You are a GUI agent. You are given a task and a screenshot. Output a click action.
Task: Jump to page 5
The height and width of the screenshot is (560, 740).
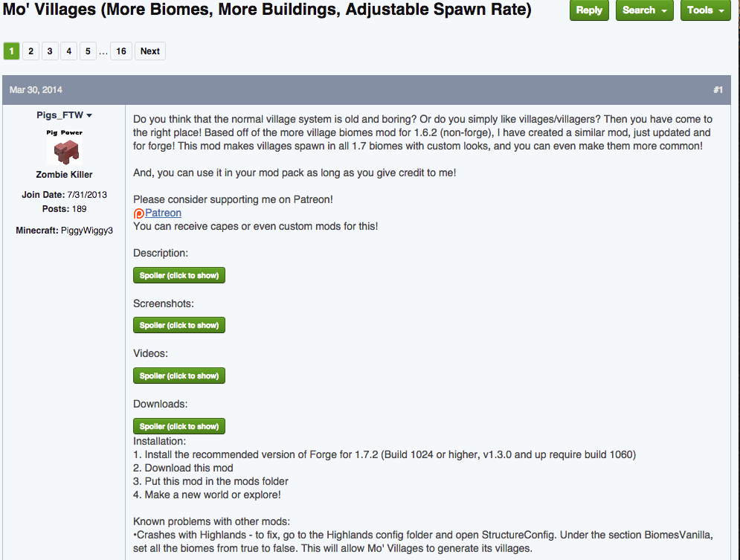[88, 51]
